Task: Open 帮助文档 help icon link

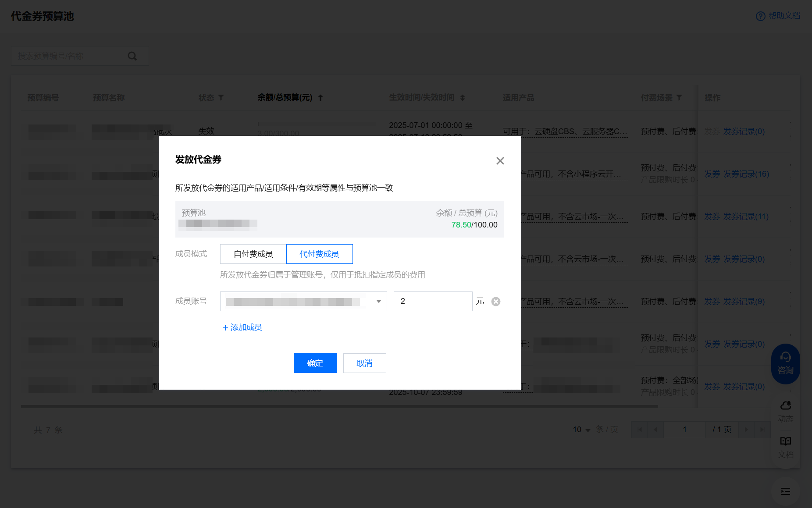Action: (x=760, y=16)
